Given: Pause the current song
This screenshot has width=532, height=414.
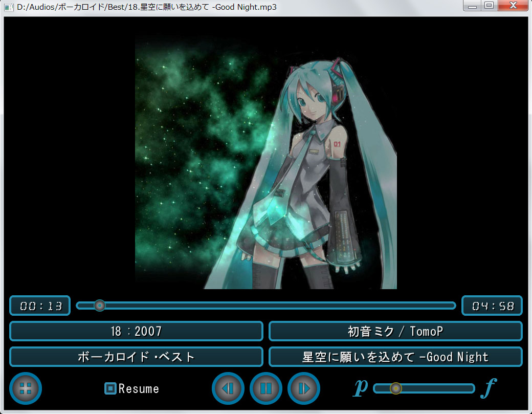Looking at the screenshot, I should [266, 388].
